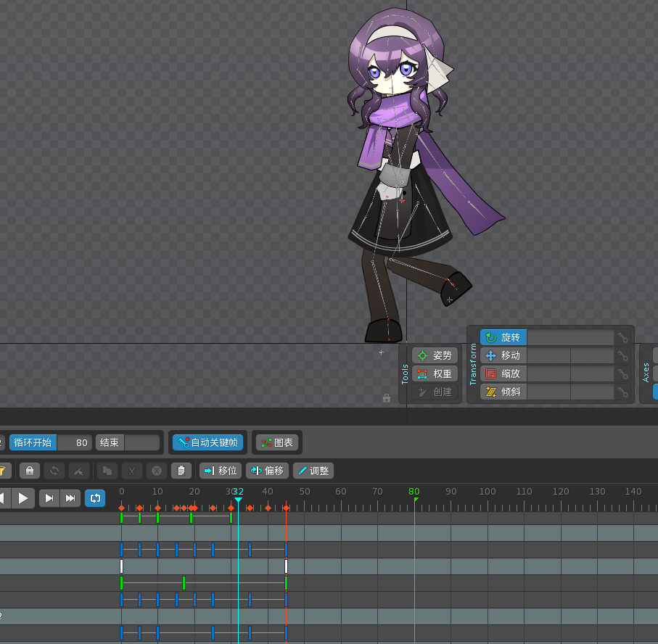
Task: Toggle the loop playback button
Action: 95,498
